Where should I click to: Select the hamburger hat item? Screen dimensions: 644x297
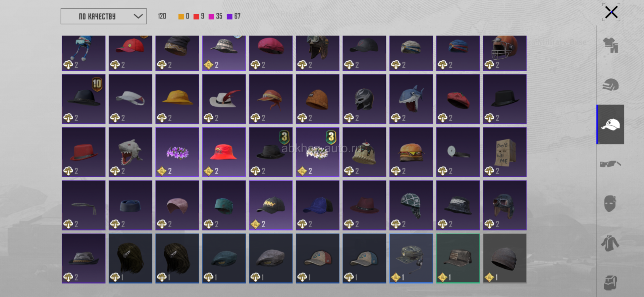[411, 152]
